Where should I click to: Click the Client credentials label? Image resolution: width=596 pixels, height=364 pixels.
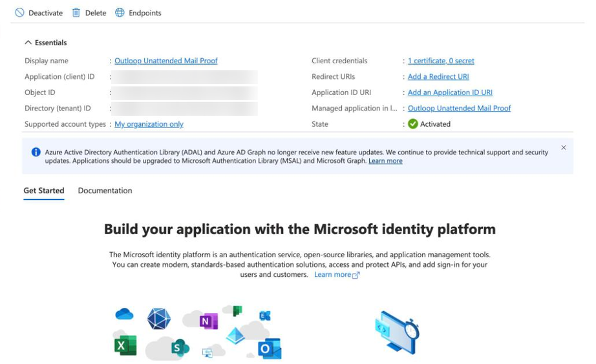(339, 61)
